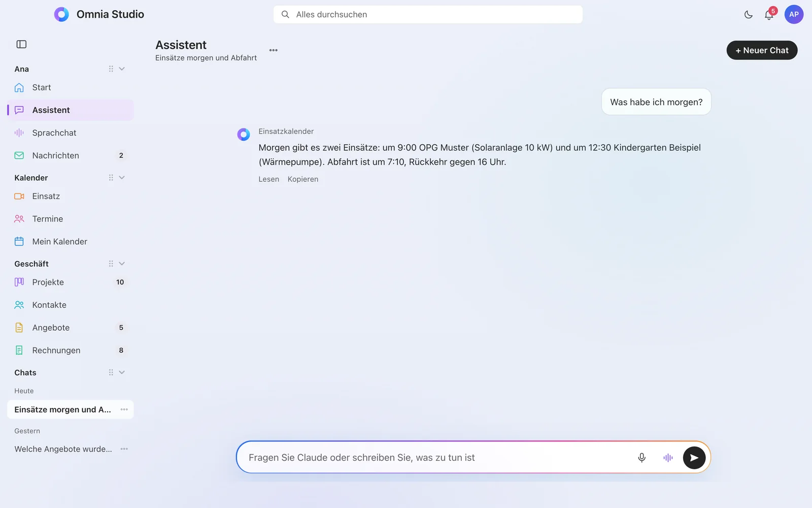Viewport: 812px width, 508px height.
Task: Click the drag handle of Ana section
Action: tap(111, 69)
